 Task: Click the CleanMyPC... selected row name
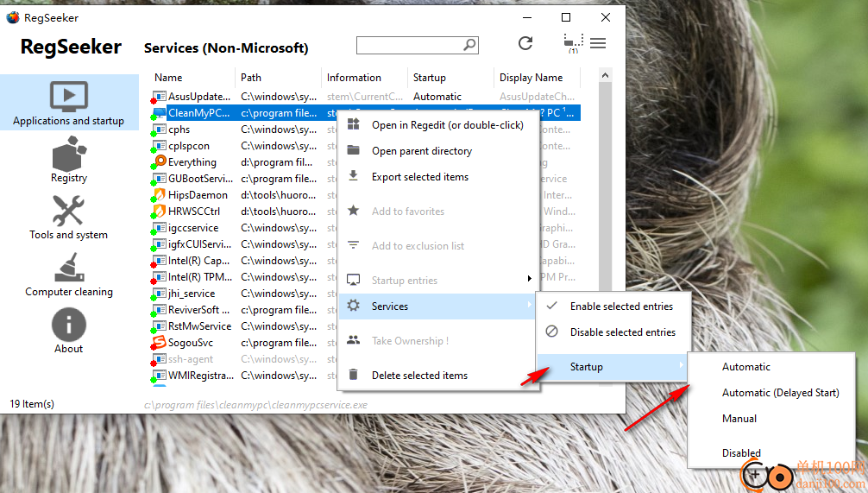[198, 113]
